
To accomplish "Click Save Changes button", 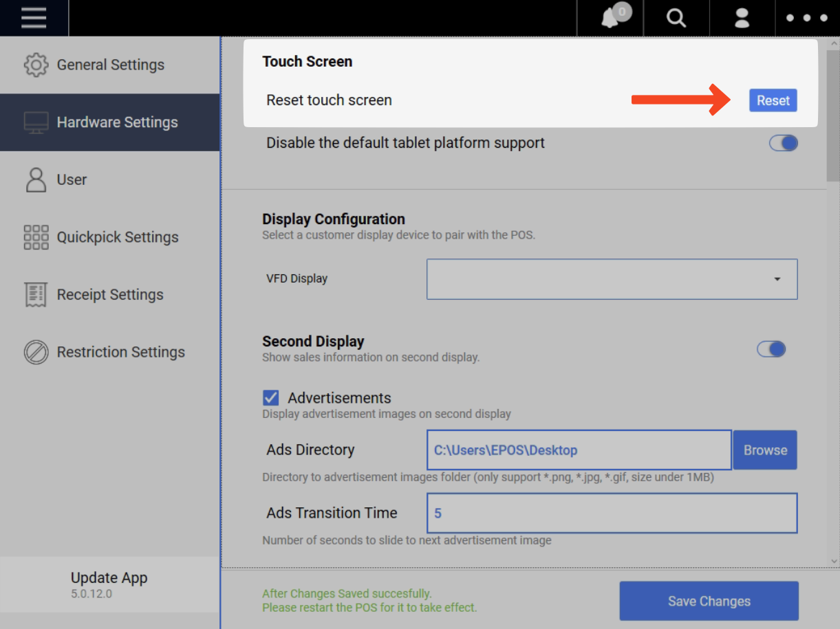I will (709, 601).
